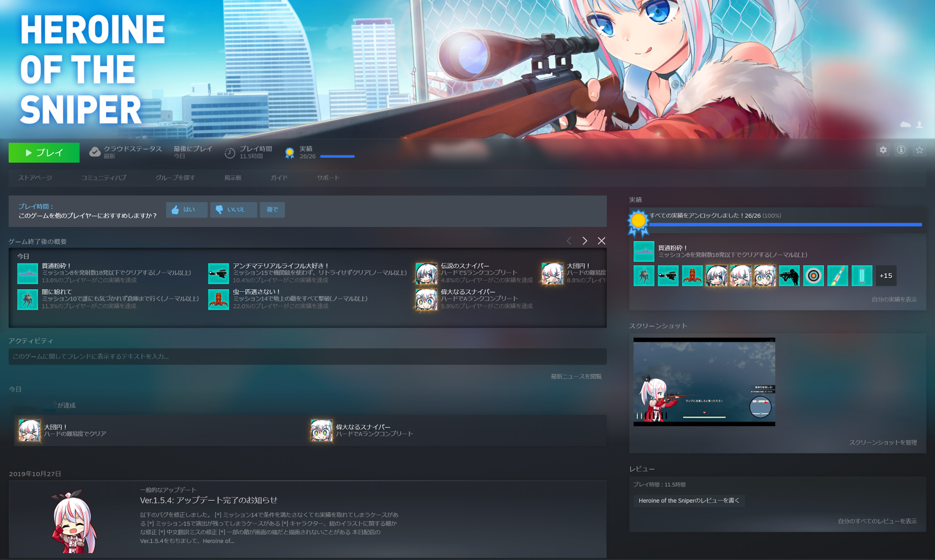Expand the +15 more achievements
This screenshot has width=935, height=560.
[x=885, y=276]
